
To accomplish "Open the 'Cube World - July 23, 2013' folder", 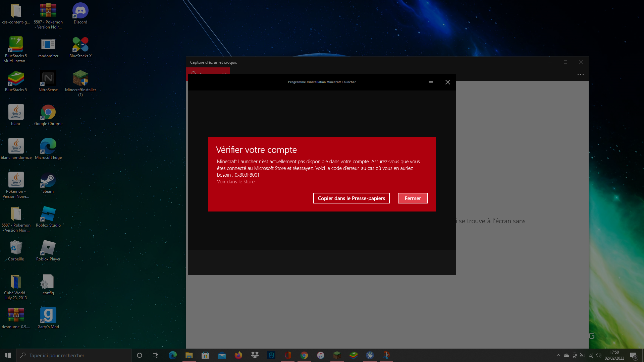I will click(16, 287).
